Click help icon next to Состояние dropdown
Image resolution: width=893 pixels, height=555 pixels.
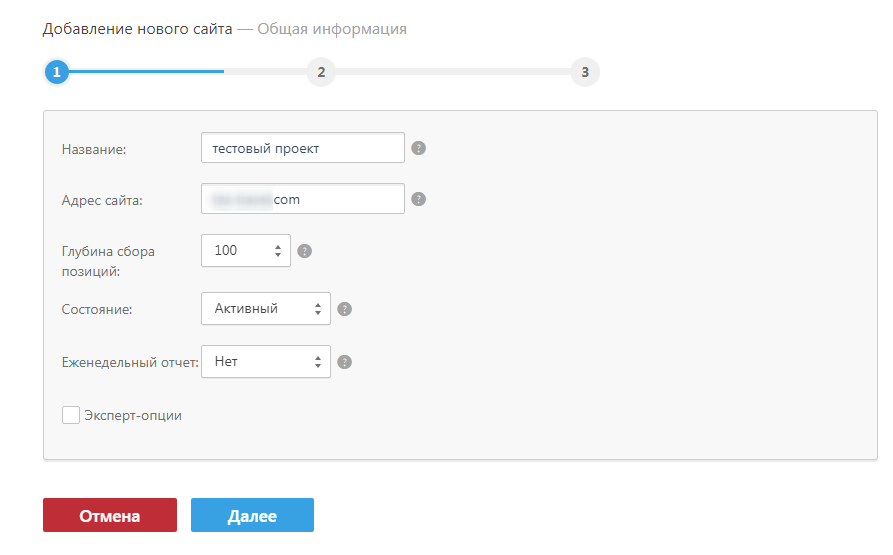pyautogui.click(x=345, y=309)
